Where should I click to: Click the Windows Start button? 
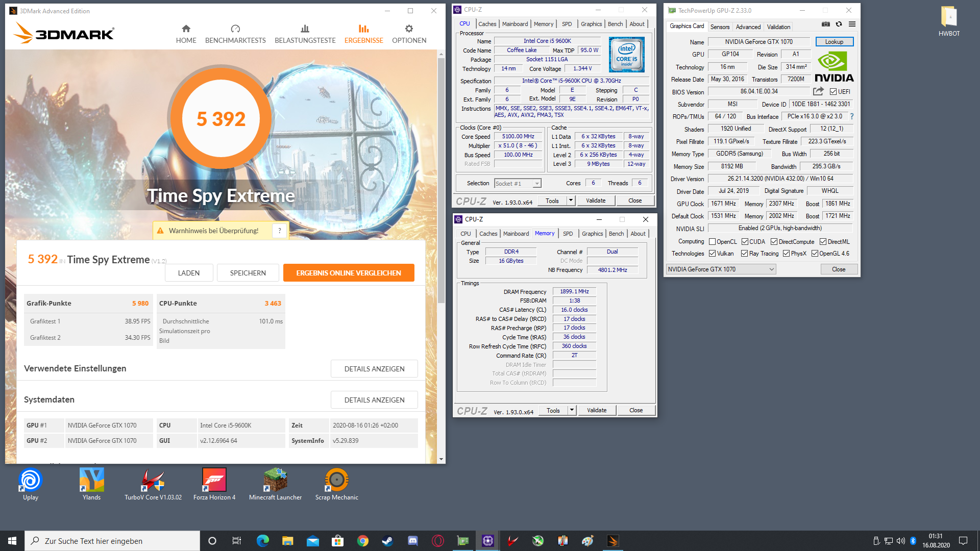[x=12, y=541]
